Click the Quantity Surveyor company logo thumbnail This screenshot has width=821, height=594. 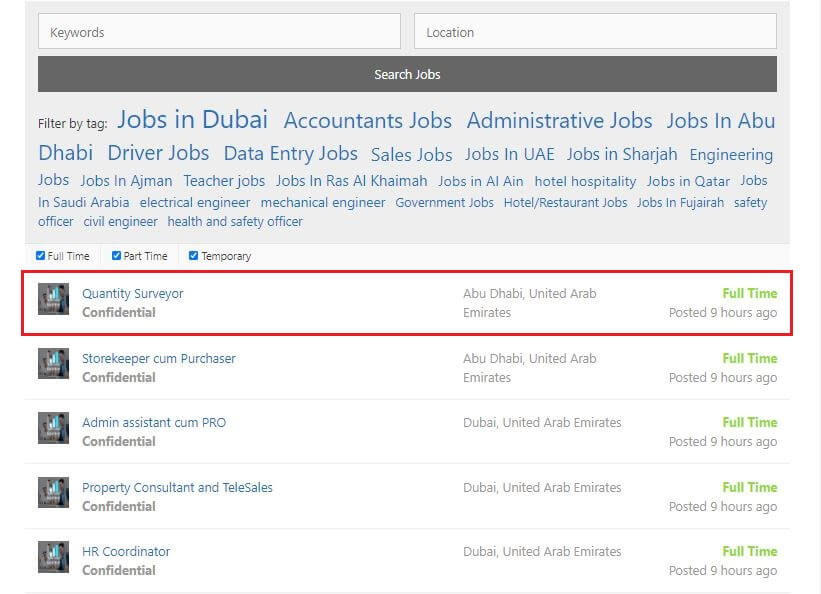pyautogui.click(x=53, y=299)
